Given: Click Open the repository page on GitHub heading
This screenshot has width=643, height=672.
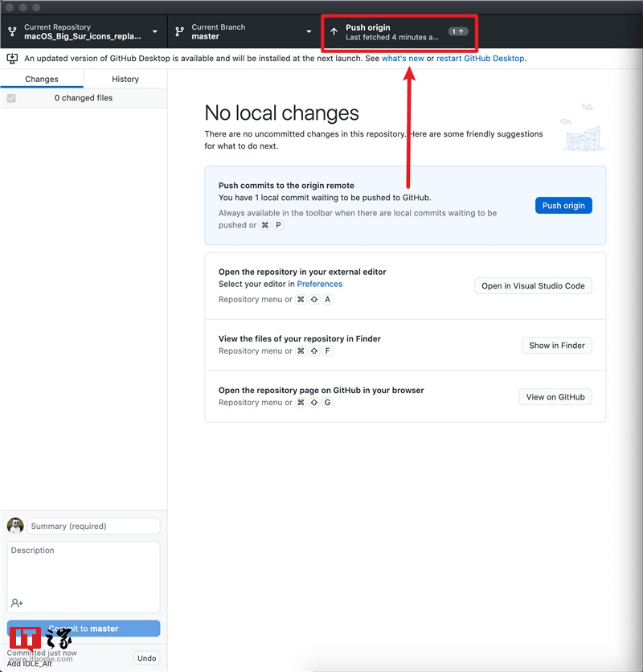Looking at the screenshot, I should [x=321, y=390].
